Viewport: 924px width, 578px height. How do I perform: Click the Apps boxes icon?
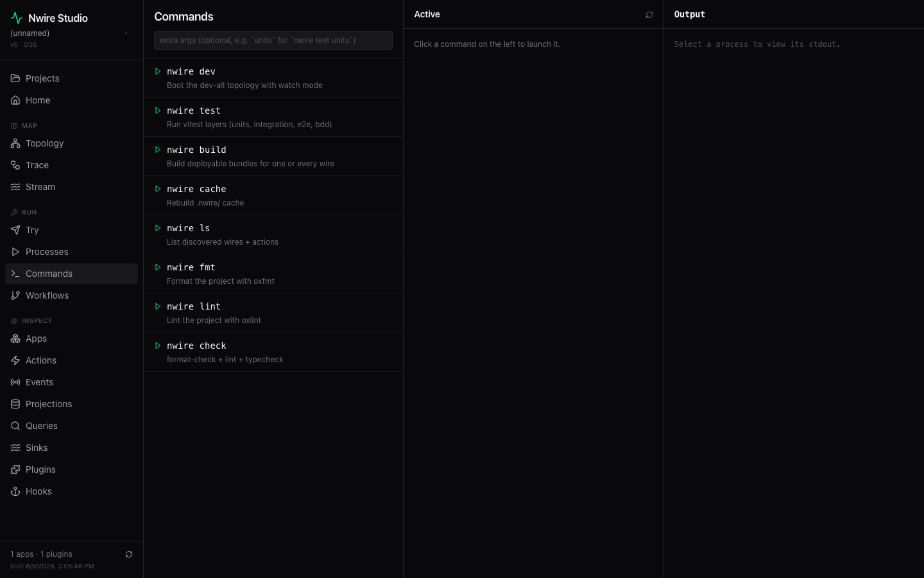click(x=15, y=338)
